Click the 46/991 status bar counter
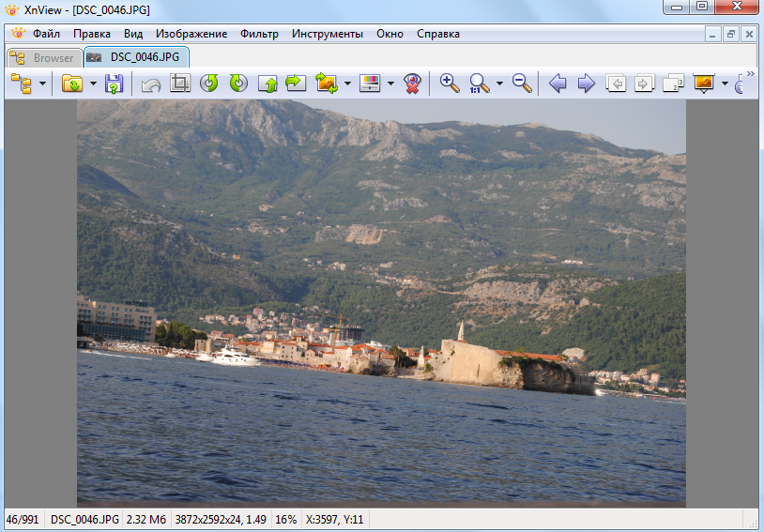This screenshot has height=532, width=764. pyautogui.click(x=23, y=520)
